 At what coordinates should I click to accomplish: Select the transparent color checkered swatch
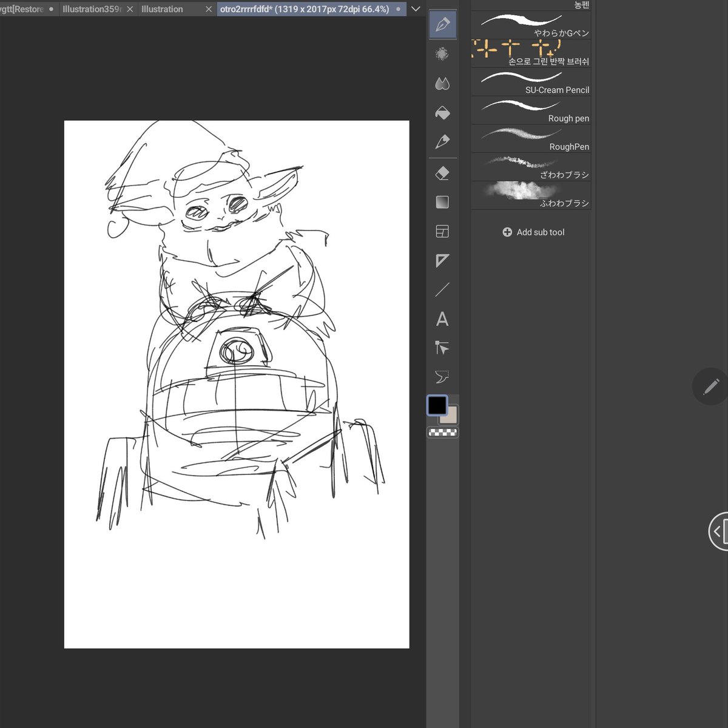coord(443,432)
